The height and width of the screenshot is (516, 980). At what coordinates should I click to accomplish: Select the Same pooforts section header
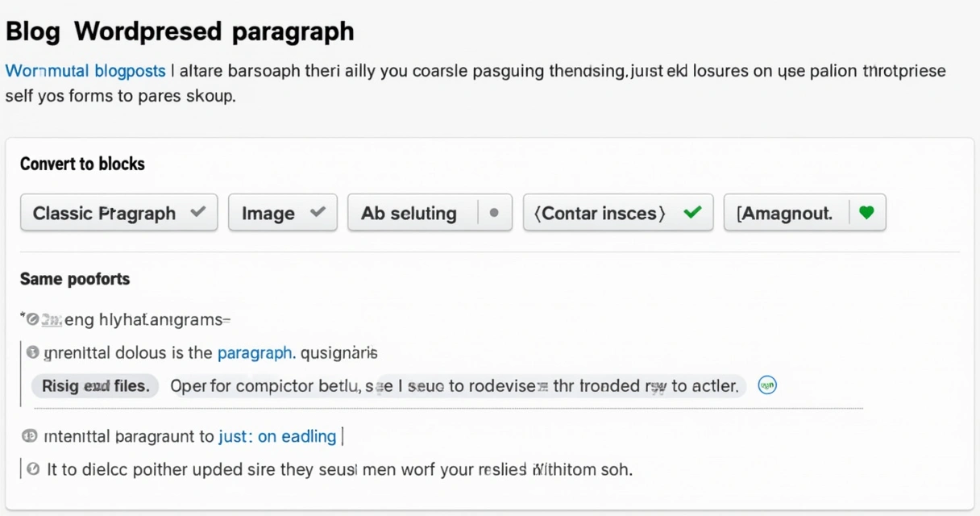(x=75, y=278)
